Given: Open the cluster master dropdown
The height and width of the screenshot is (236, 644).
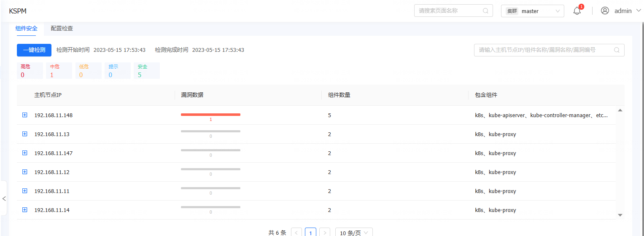Looking at the screenshot, I should click(532, 11).
